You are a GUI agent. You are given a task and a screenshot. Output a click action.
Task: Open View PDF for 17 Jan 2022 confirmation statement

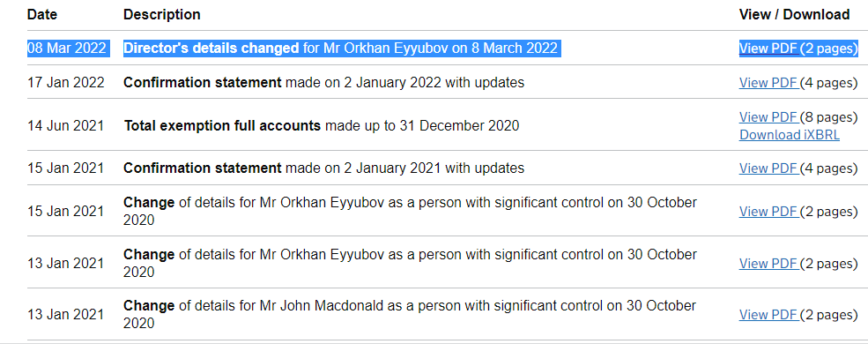point(769,83)
